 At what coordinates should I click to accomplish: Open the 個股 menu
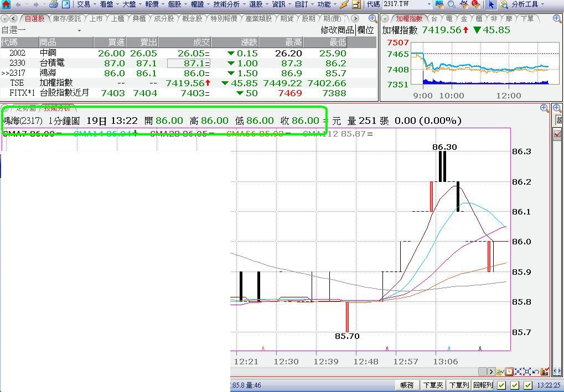[x=178, y=4]
